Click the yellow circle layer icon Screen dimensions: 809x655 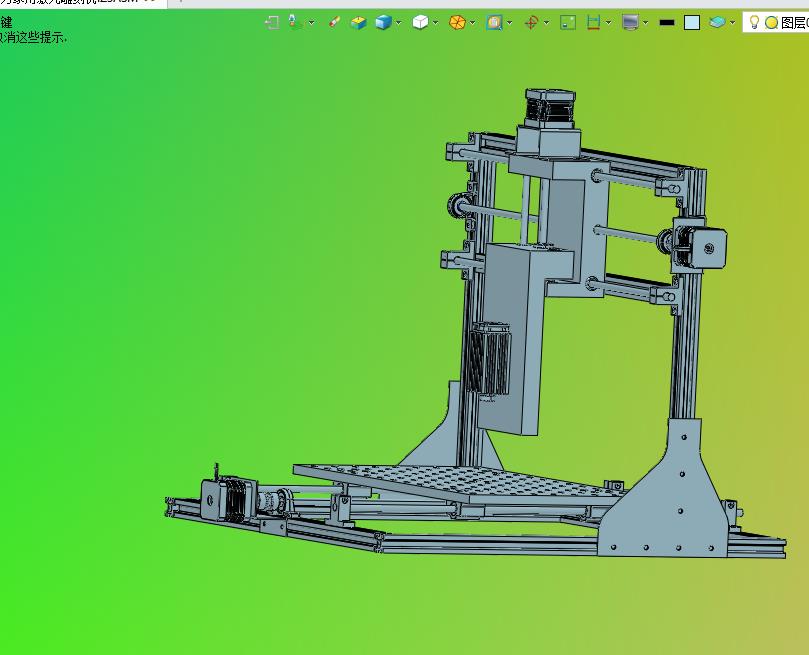[x=771, y=23]
